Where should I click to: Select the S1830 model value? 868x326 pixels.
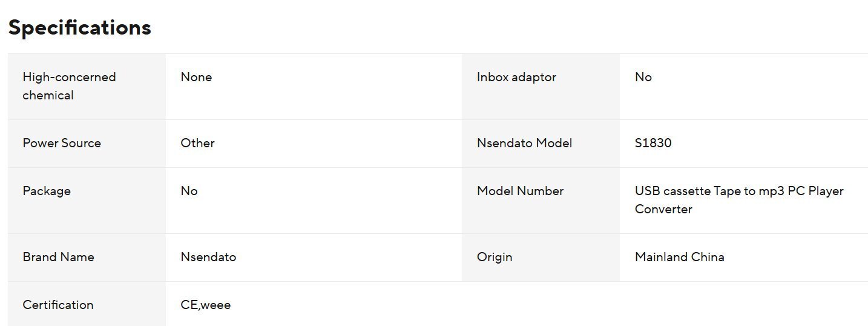click(x=653, y=143)
